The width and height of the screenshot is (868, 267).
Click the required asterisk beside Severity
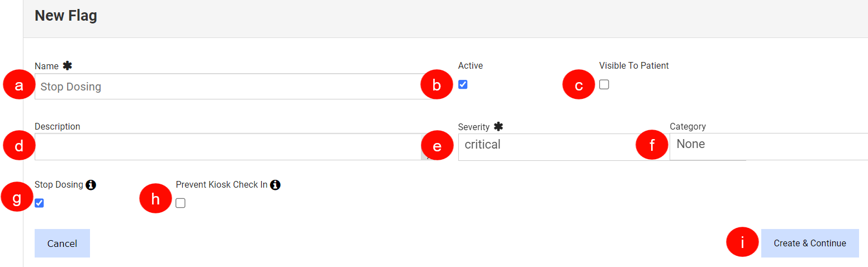(x=499, y=127)
